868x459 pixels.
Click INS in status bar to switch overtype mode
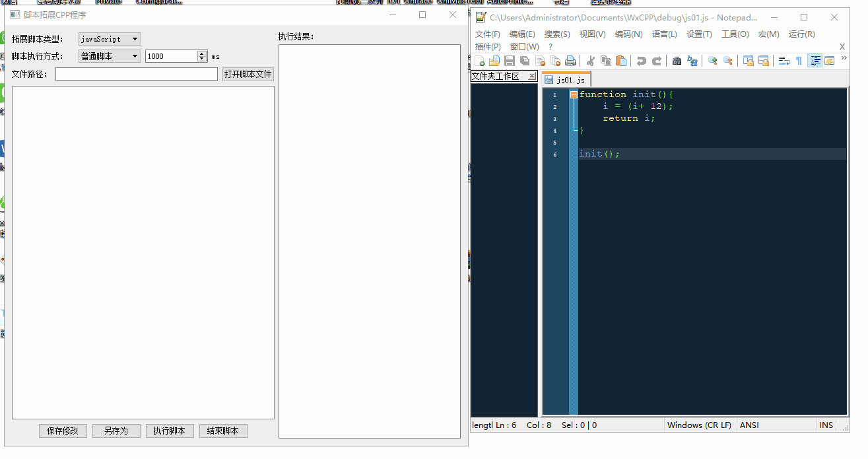pos(825,425)
